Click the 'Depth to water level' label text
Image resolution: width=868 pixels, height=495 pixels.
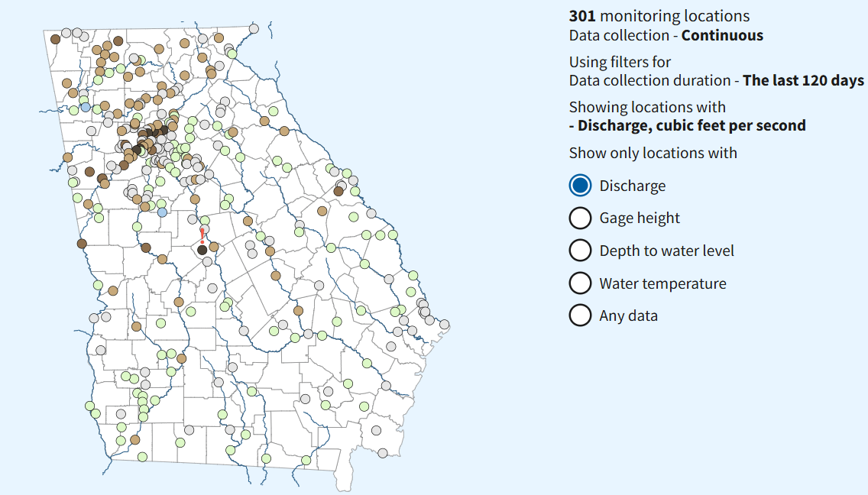coord(666,251)
